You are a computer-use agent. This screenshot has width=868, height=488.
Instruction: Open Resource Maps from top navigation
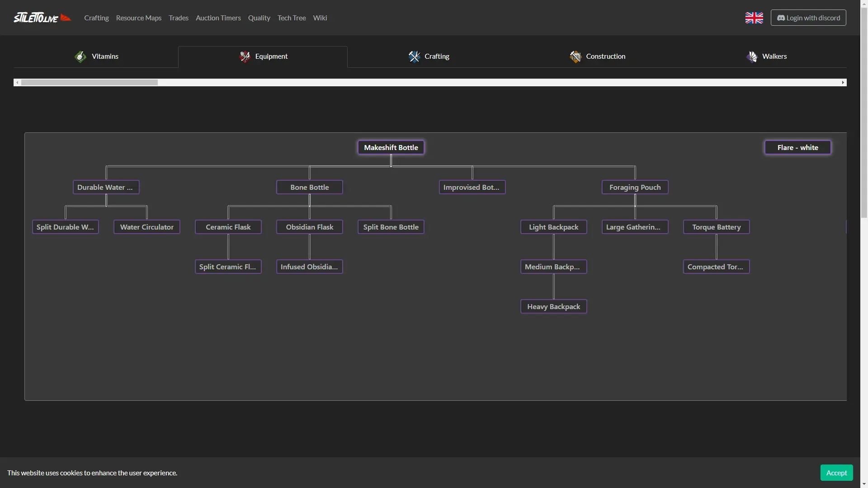(x=139, y=18)
